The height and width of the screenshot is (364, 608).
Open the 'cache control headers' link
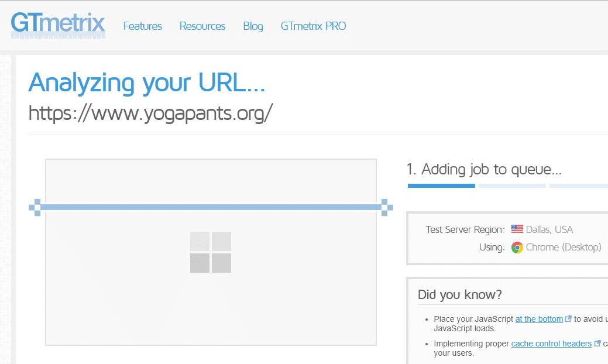(x=551, y=344)
